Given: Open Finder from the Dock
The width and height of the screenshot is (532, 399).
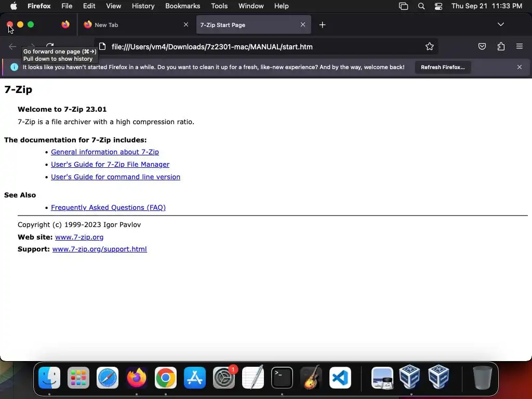Looking at the screenshot, I should pyautogui.click(x=49, y=378).
